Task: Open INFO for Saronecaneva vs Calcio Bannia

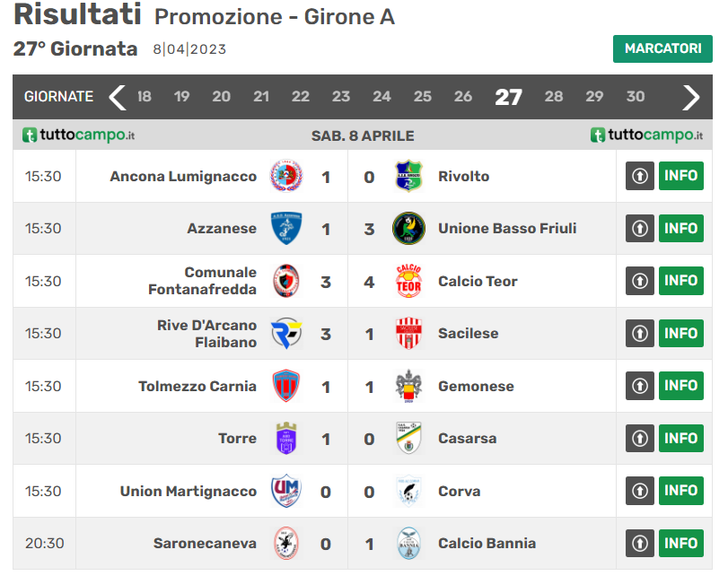Action: (x=680, y=544)
